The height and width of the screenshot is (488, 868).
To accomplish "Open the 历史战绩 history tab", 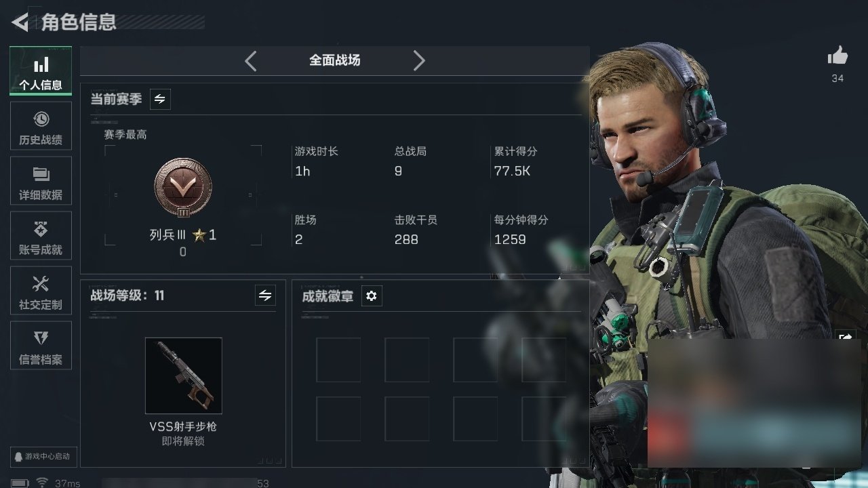I will pyautogui.click(x=41, y=127).
